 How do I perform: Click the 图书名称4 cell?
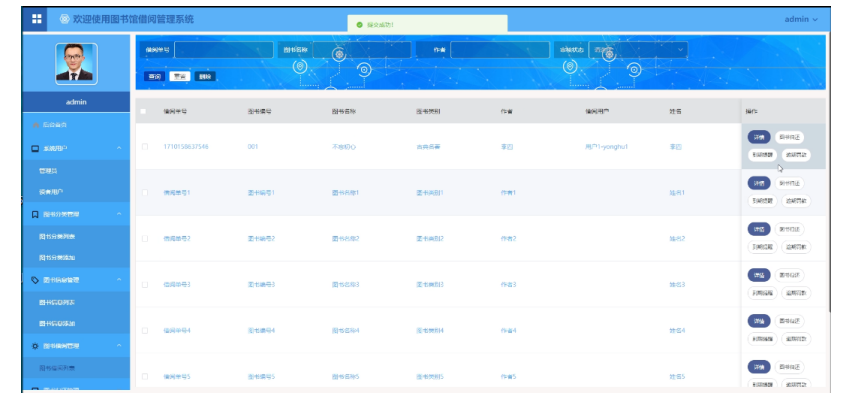pyautogui.click(x=346, y=330)
